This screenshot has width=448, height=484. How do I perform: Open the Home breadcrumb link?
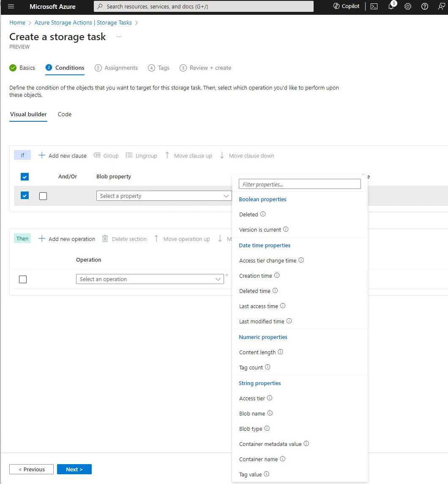pyautogui.click(x=17, y=22)
